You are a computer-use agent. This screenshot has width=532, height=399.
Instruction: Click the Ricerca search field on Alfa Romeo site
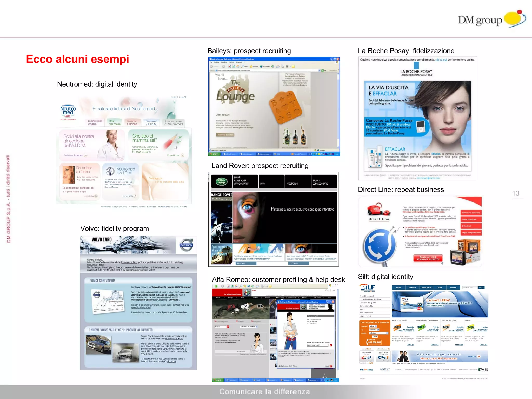click(221, 327)
